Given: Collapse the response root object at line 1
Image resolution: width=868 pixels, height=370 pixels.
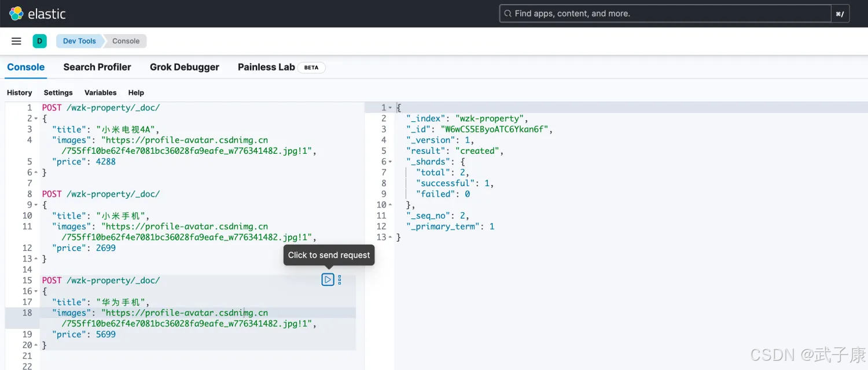Looking at the screenshot, I should [x=390, y=108].
